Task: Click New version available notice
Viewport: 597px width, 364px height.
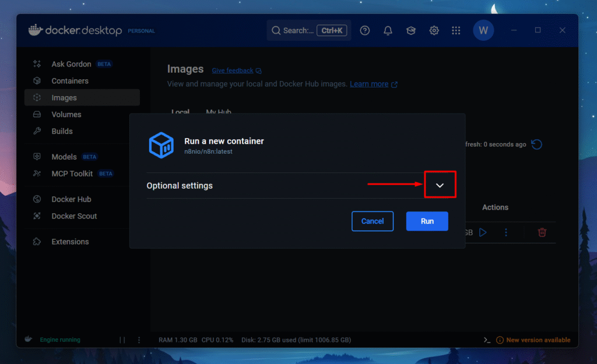Action: pyautogui.click(x=538, y=340)
